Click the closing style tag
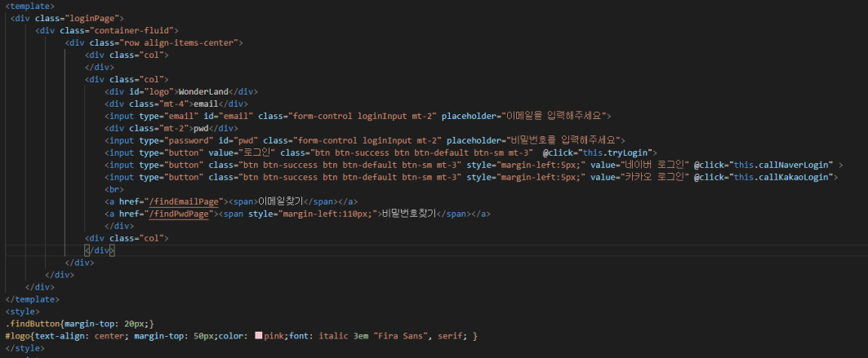This screenshot has width=868, height=358. [x=24, y=348]
